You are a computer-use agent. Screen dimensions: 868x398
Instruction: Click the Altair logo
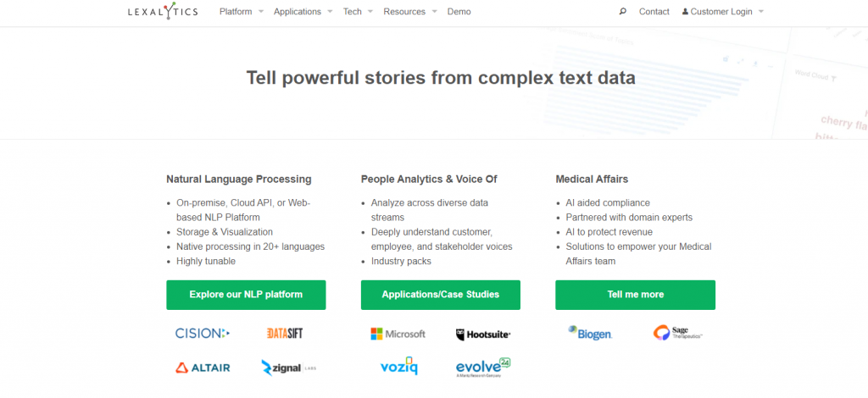(203, 368)
